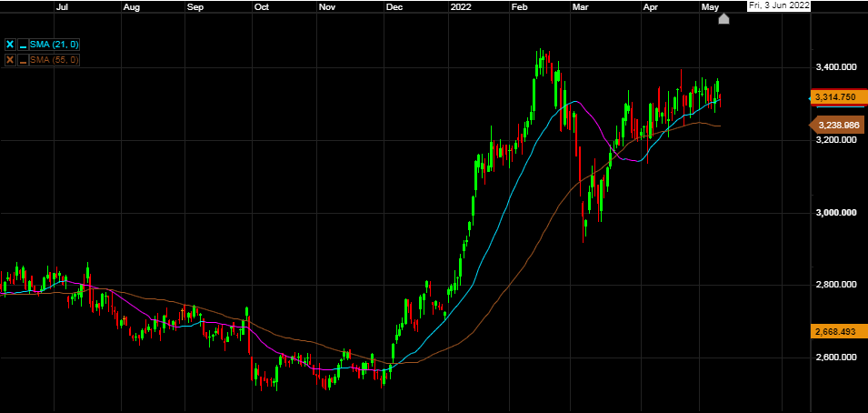Click the 3,000.000 price axis level
The width and height of the screenshot is (868, 413).
[x=837, y=213]
